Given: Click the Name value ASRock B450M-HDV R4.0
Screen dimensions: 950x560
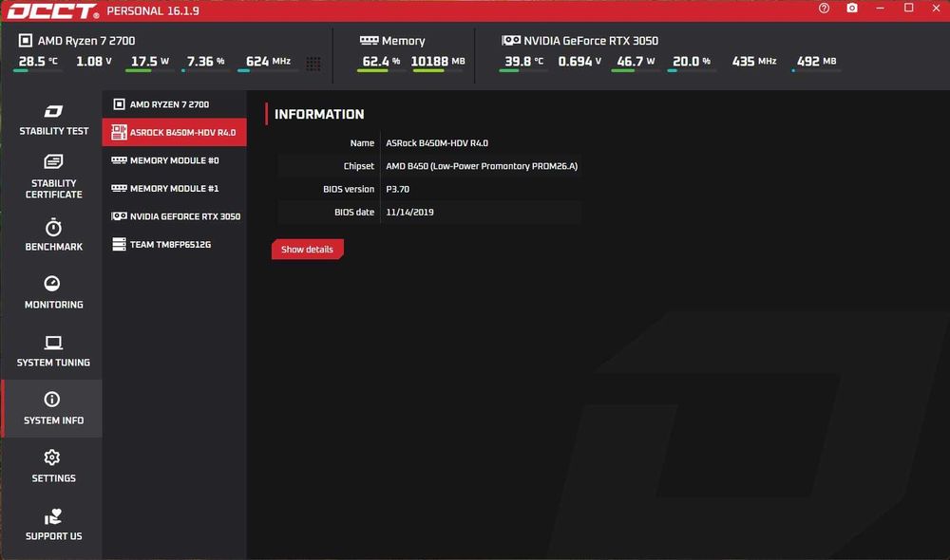Looking at the screenshot, I should [x=437, y=143].
